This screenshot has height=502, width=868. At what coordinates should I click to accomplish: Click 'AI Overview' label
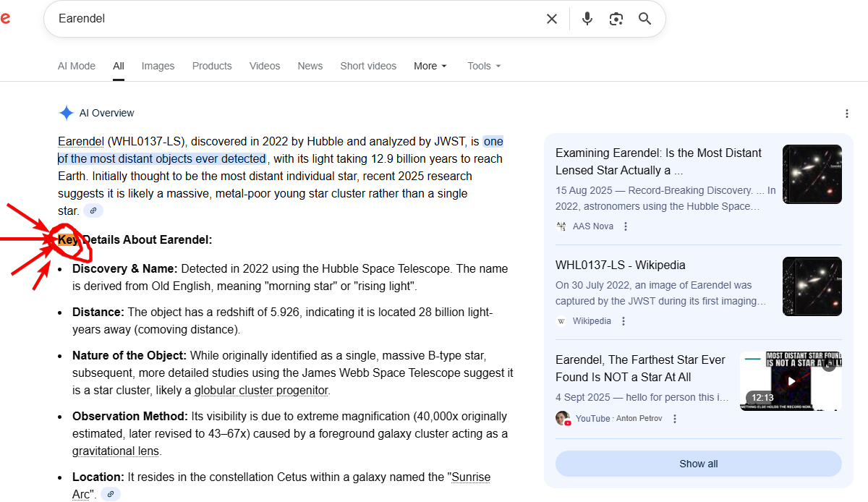pyautogui.click(x=107, y=113)
